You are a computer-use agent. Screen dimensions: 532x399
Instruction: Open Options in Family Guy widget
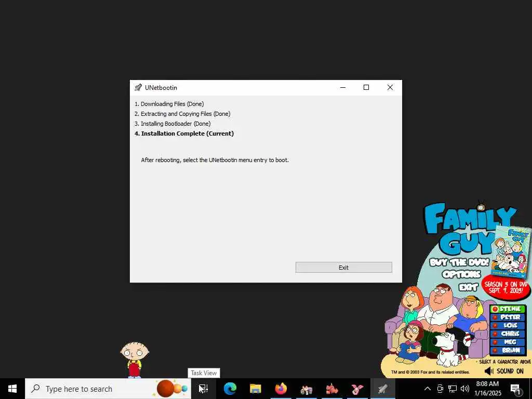tap(461, 274)
